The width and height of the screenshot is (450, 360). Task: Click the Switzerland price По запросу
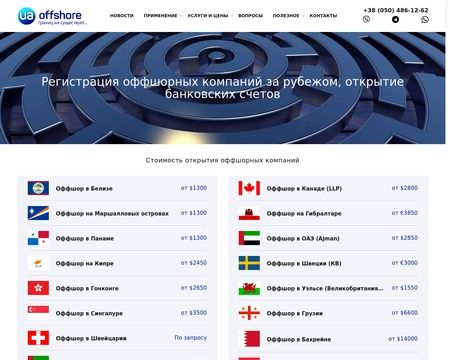pos(191,338)
